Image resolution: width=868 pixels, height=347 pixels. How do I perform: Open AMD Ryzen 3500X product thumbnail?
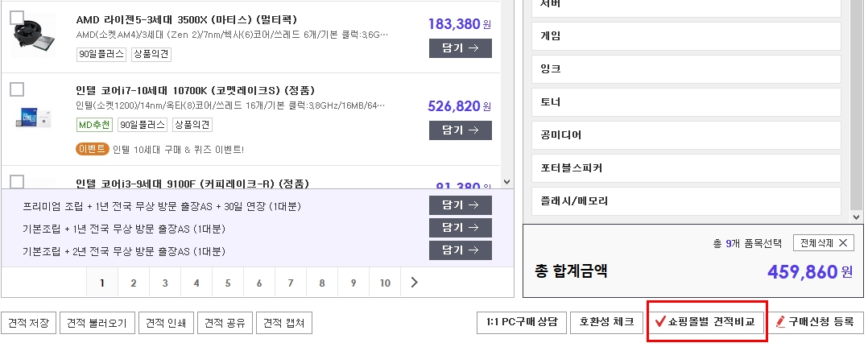(34, 37)
